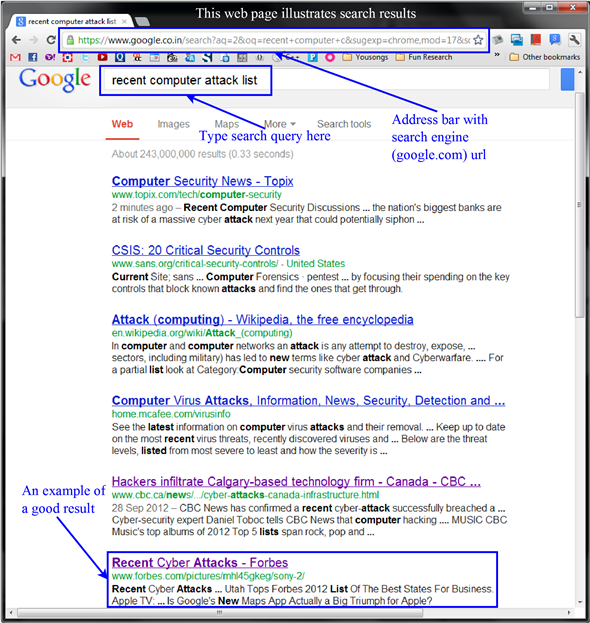The image size is (590, 623).
Task: Click the horizontal scrollbar thumb
Action: coord(220,613)
